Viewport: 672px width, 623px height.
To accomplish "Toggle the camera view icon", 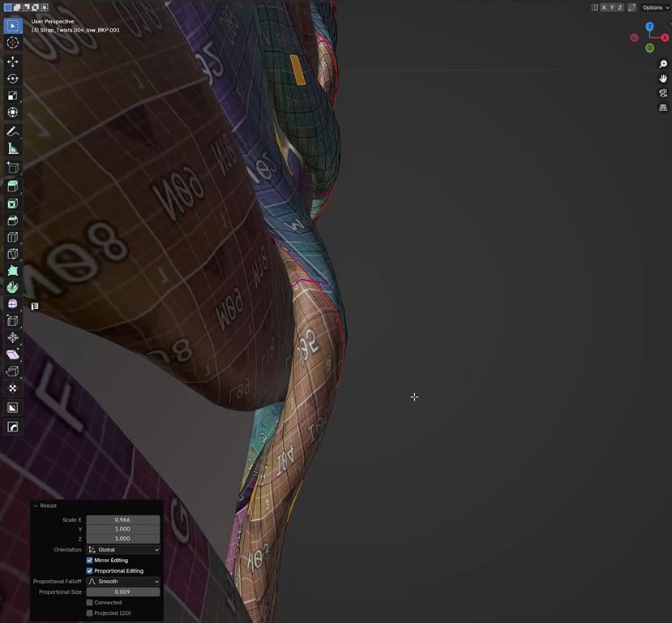I will tap(663, 93).
